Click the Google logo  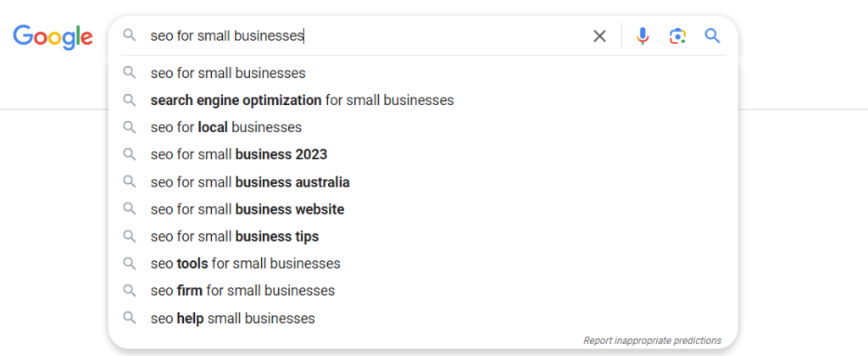pyautogui.click(x=53, y=36)
